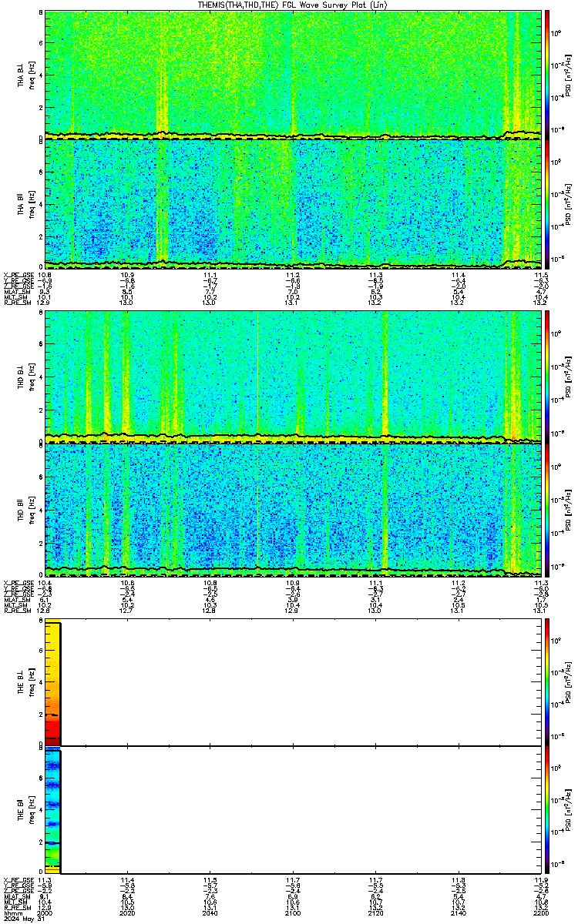Click the color bar beside THE B-parallel panel
The image size is (578, 924).
point(547,810)
